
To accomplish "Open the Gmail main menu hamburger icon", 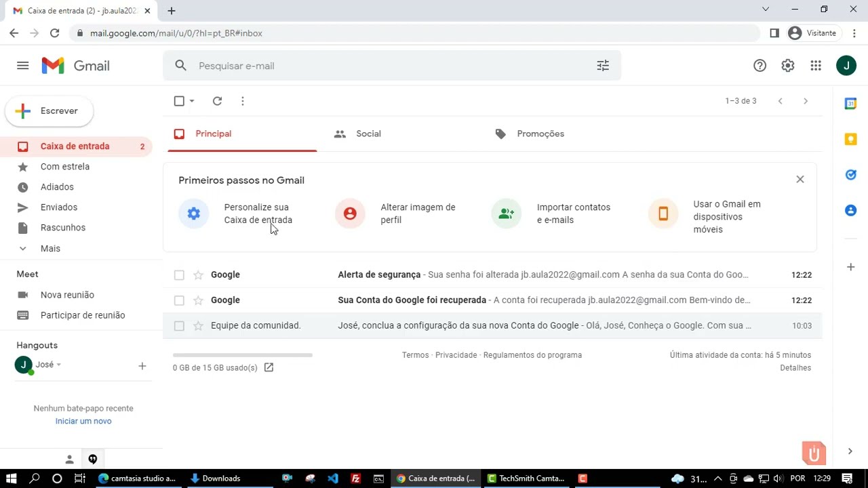I will [x=22, y=66].
